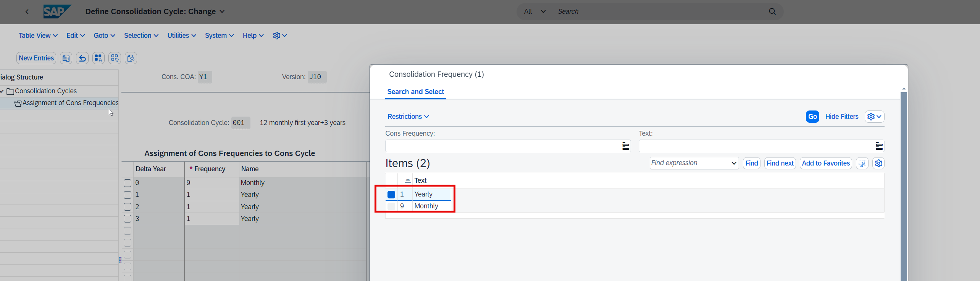The image size is (980, 281).
Task: Select Assignment of Cons Frequencies tree item
Action: 67,103
